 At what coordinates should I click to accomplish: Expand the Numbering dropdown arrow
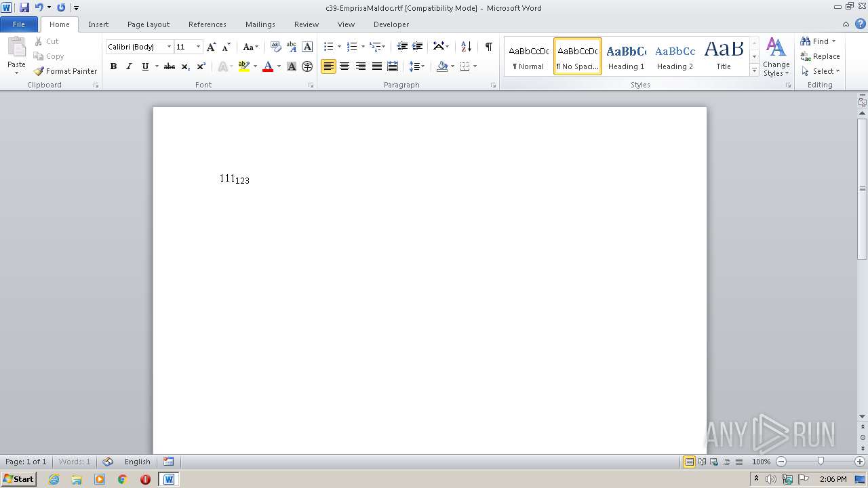pyautogui.click(x=363, y=47)
